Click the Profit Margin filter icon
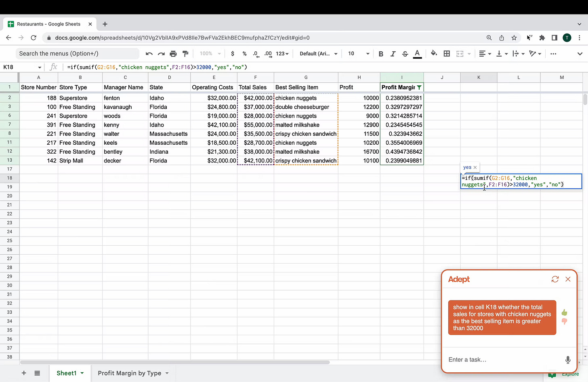The image size is (588, 382). coord(419,87)
